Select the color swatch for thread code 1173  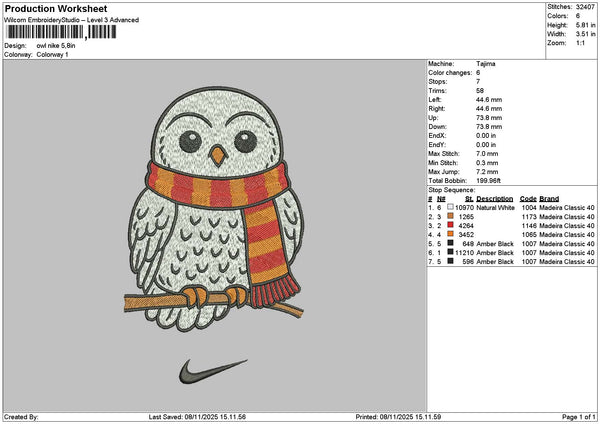click(450, 216)
